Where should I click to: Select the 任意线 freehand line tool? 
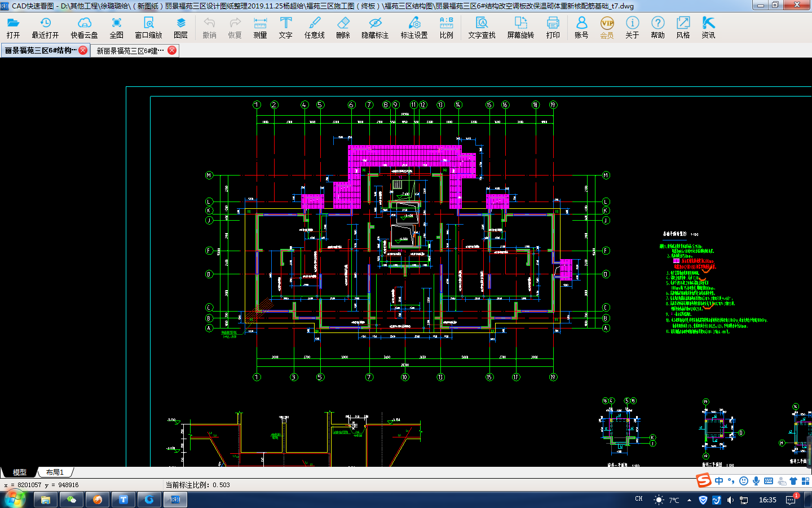pos(314,27)
